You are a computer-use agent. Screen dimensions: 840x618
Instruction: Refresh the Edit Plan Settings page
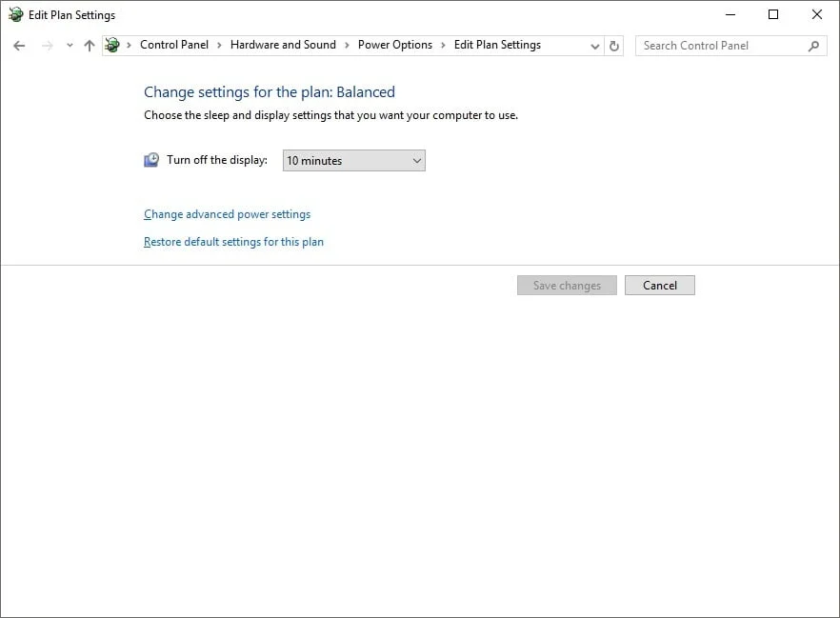(614, 46)
